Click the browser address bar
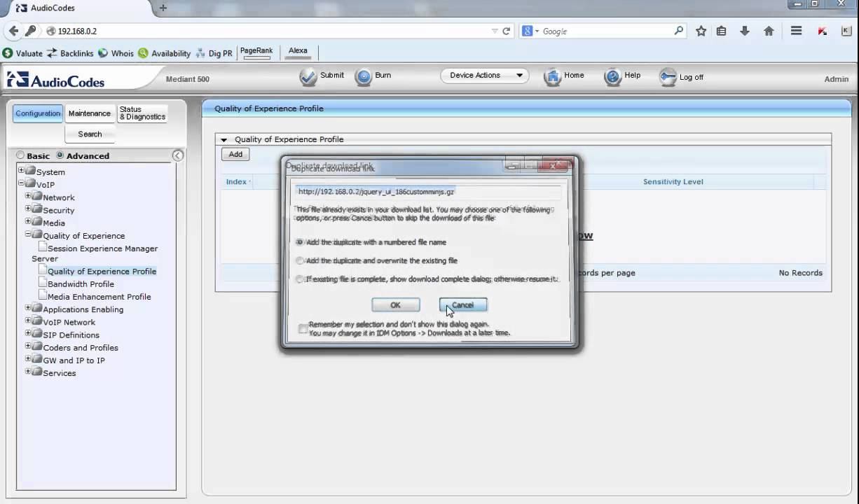Image resolution: width=859 pixels, height=504 pixels. pos(273,31)
